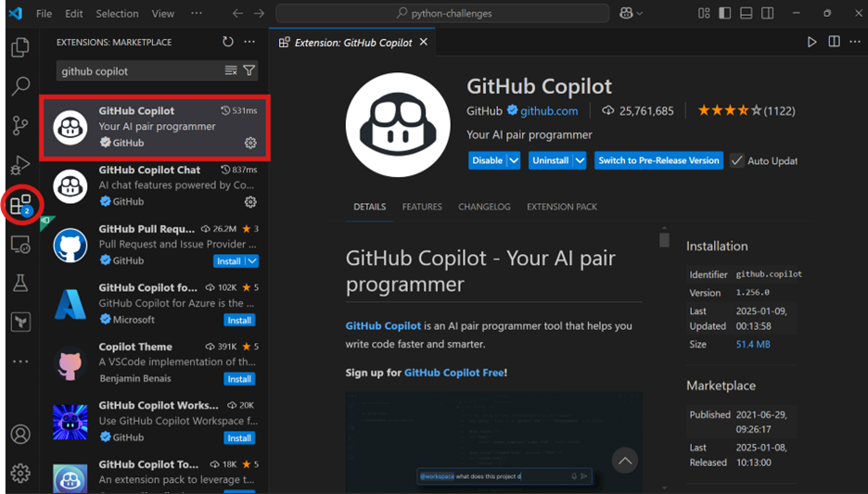Image resolution: width=868 pixels, height=494 pixels.
Task: Install GitHub Pull Requests extension
Action: click(229, 261)
